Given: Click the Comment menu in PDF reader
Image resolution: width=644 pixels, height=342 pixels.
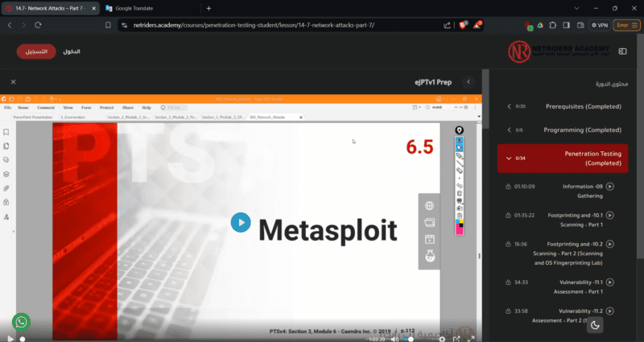Looking at the screenshot, I should pyautogui.click(x=46, y=108).
